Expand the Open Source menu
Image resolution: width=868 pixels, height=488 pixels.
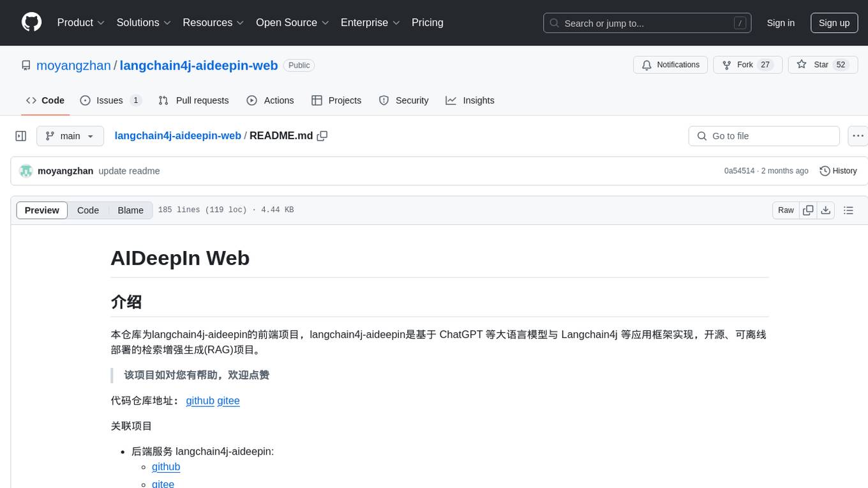[293, 22]
